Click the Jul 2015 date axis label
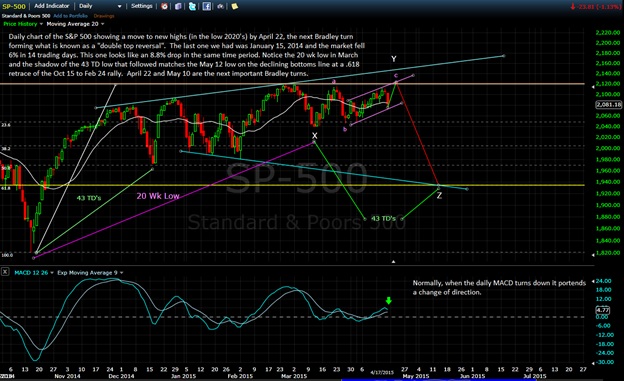624x381 pixels. [x=535, y=376]
